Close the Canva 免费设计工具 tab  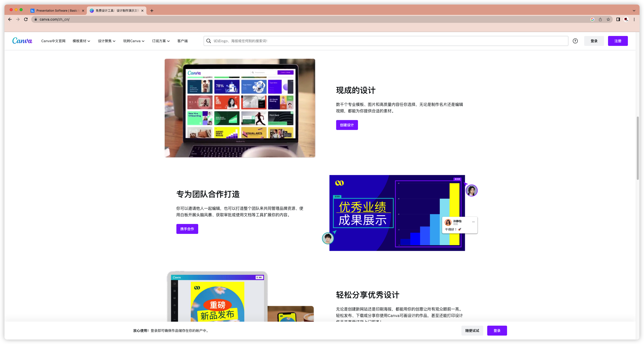142,10
